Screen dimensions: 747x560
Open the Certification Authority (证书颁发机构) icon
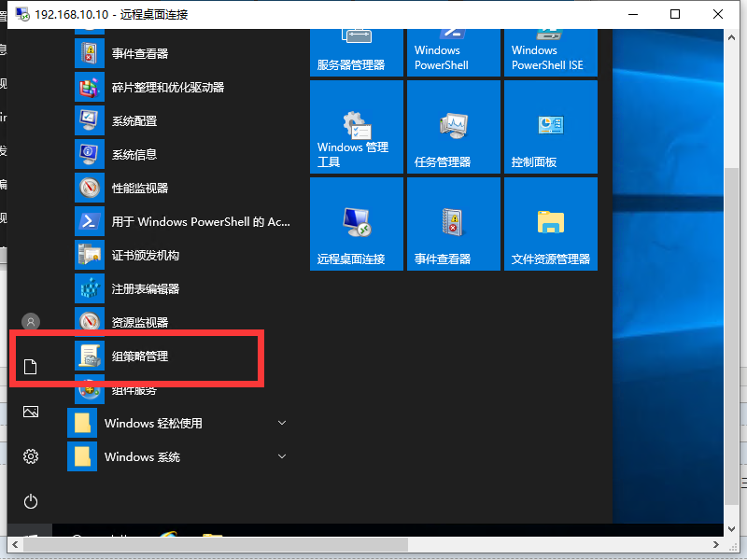pyautogui.click(x=90, y=255)
